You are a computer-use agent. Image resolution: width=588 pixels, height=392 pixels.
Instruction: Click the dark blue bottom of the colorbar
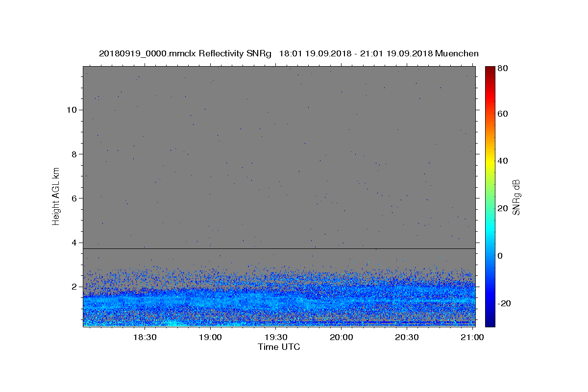(490, 322)
